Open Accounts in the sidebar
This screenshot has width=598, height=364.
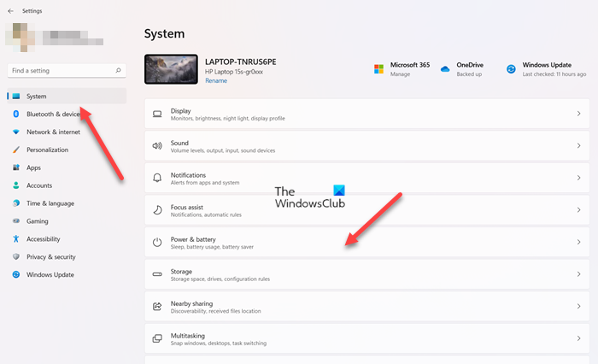pos(38,185)
